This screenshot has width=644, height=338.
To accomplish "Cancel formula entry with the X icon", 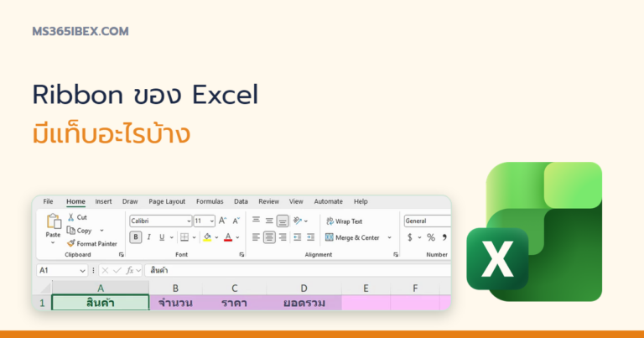I will point(105,270).
